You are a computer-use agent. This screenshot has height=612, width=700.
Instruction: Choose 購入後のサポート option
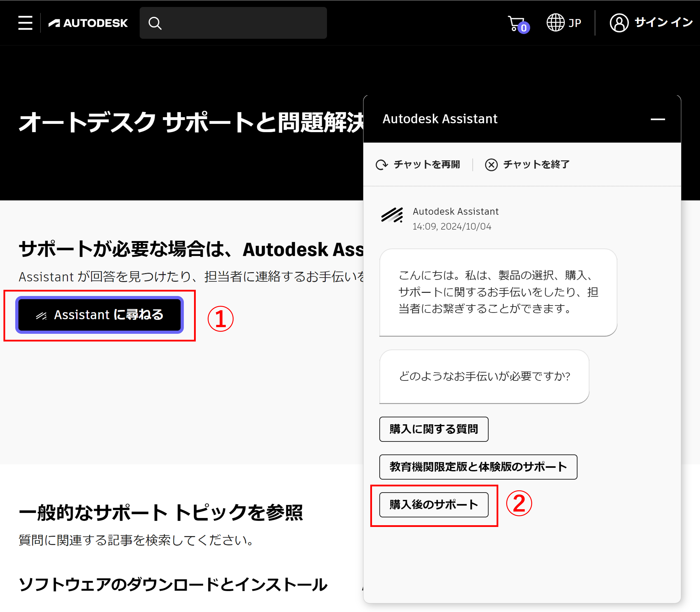(434, 504)
